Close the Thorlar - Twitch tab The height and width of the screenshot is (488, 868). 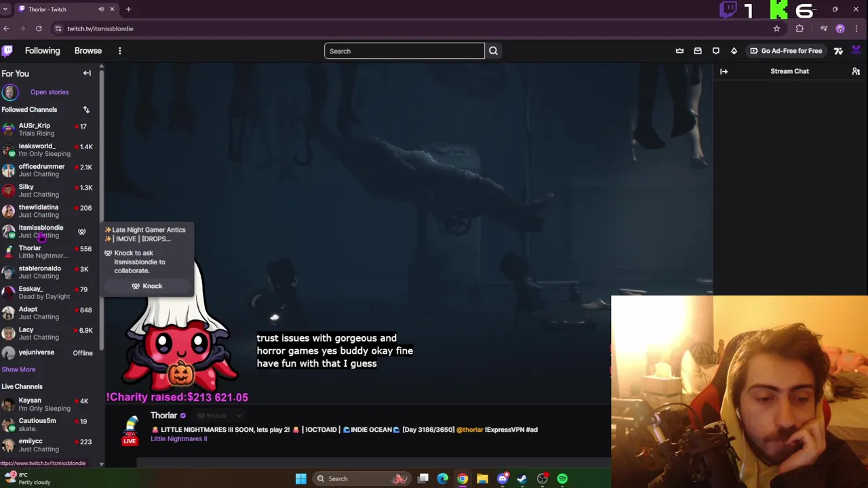[113, 9]
